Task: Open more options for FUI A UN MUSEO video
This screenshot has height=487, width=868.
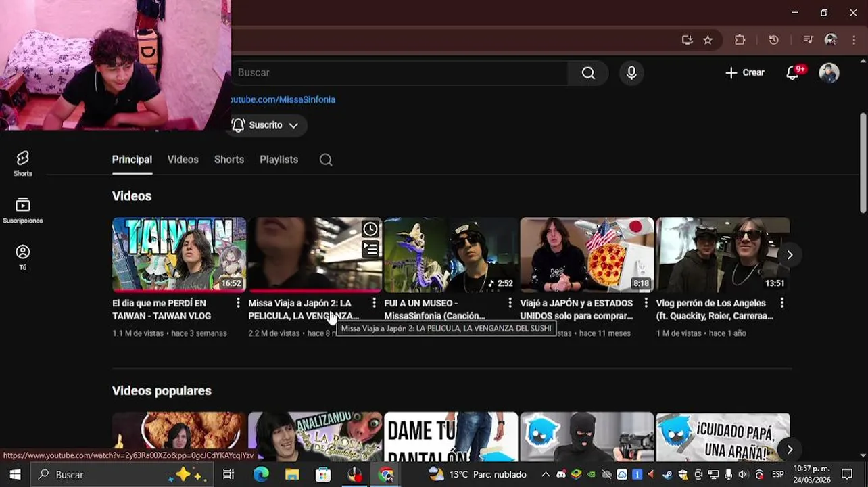Action: (510, 303)
